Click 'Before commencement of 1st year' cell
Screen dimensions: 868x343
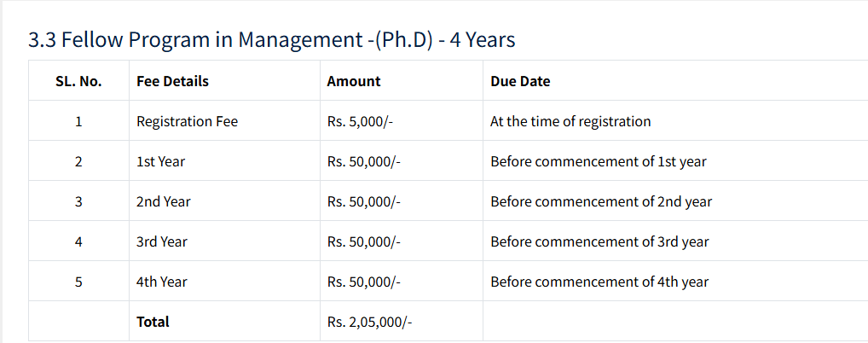[x=598, y=161]
